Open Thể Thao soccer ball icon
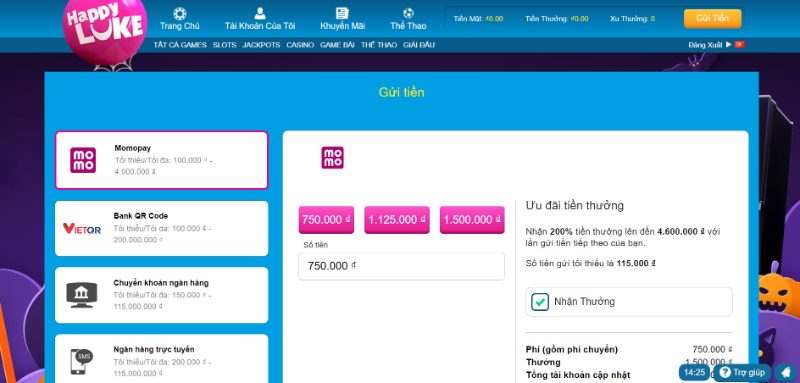Image resolution: width=800 pixels, height=383 pixels. [408, 14]
